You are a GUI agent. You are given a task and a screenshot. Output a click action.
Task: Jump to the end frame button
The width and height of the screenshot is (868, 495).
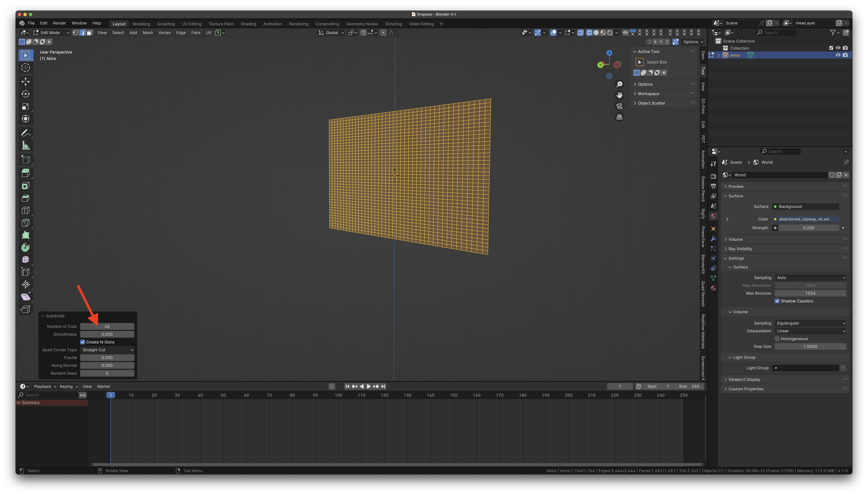383,386
